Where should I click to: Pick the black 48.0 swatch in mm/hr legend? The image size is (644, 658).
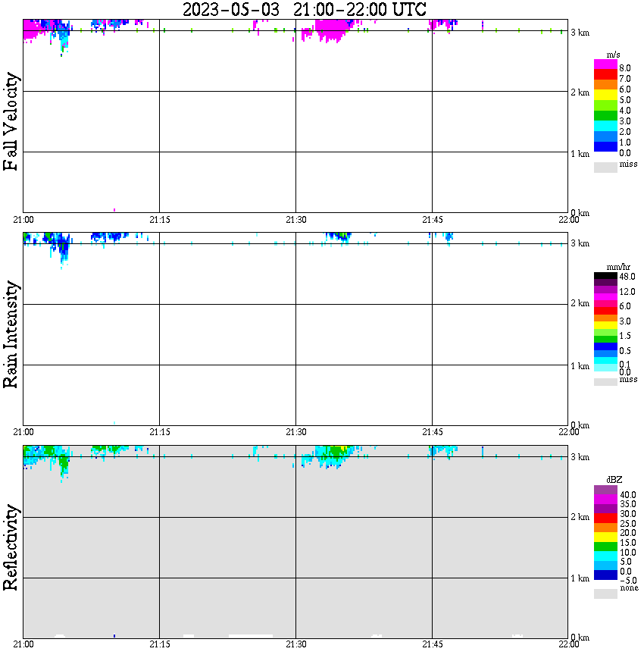pos(605,276)
